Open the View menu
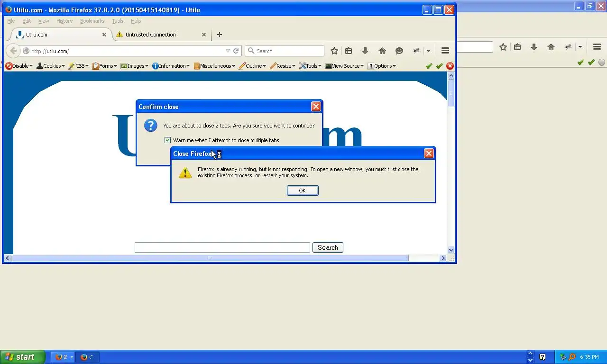Viewport: 607px width, 364px height. click(x=44, y=21)
